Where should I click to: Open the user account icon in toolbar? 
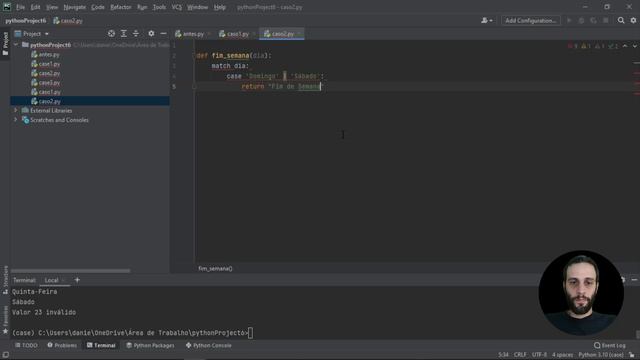pyautogui.click(x=486, y=20)
